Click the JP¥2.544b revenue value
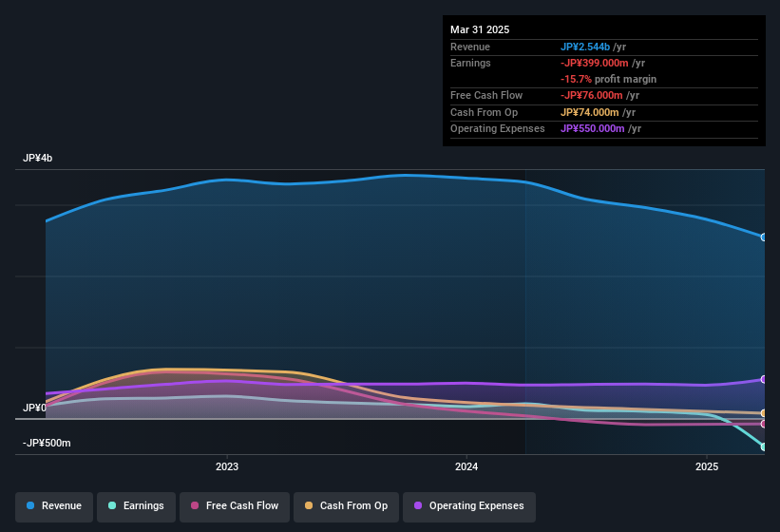 coord(585,47)
